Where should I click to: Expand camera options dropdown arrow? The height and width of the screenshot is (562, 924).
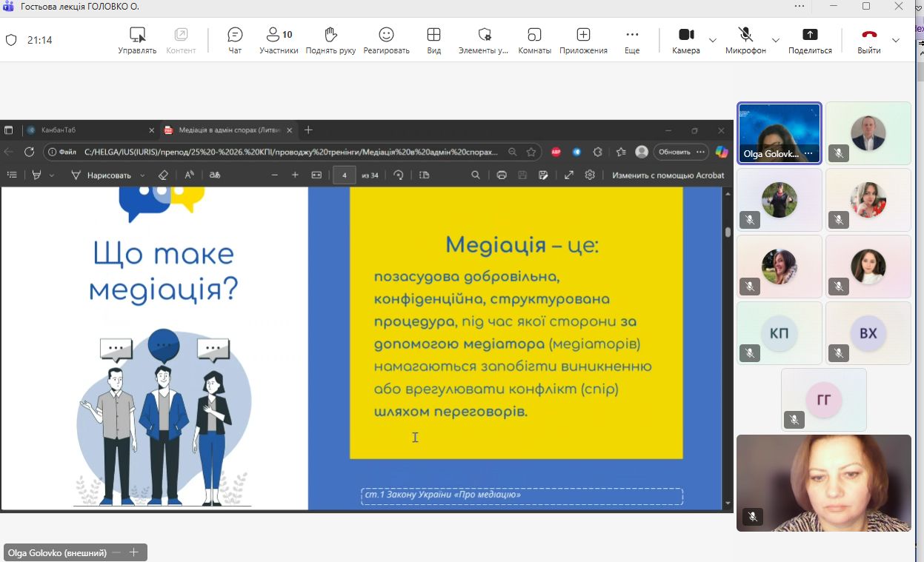pyautogui.click(x=713, y=40)
